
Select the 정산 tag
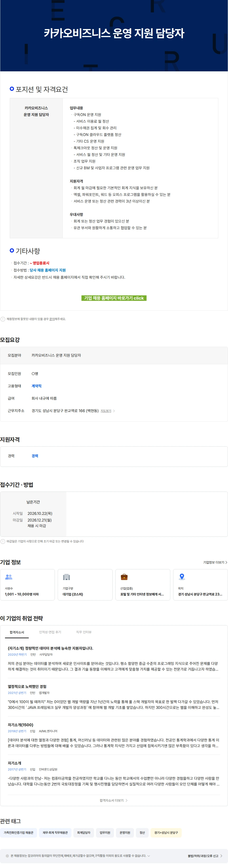point(142,833)
